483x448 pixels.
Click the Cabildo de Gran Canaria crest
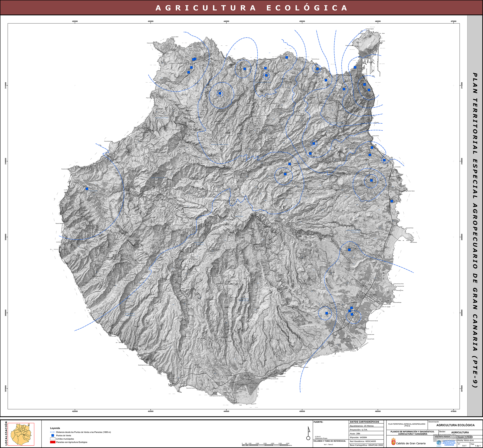pyautogui.click(x=393, y=441)
